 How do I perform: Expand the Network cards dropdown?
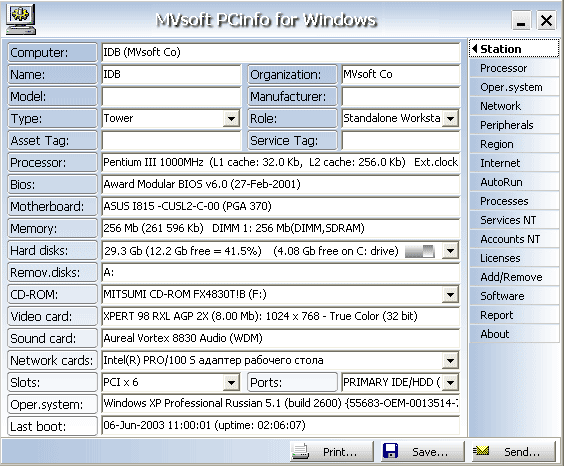(450, 361)
